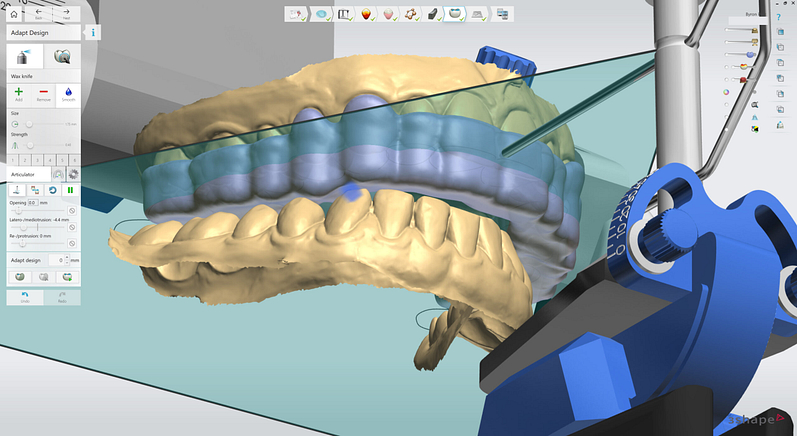The image size is (797, 436).
Task: Click the Adapt design value field
Action: [x=59, y=260]
